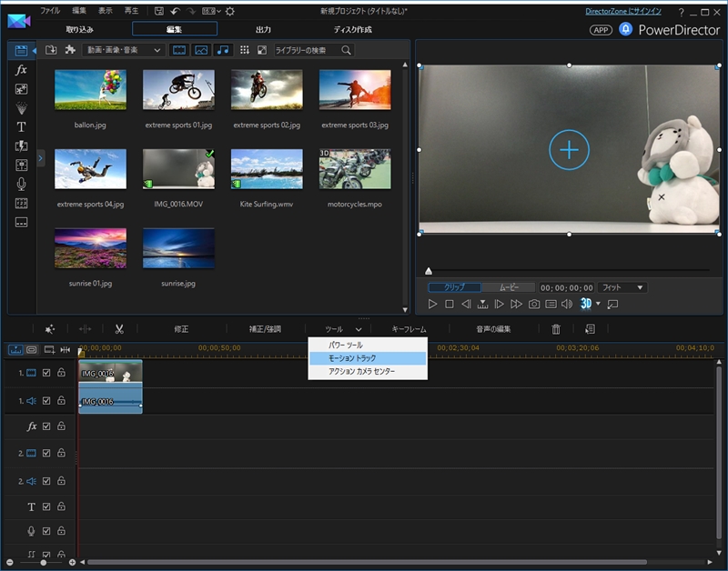
Task: Toggle title track enable checkbox
Action: [x=46, y=507]
